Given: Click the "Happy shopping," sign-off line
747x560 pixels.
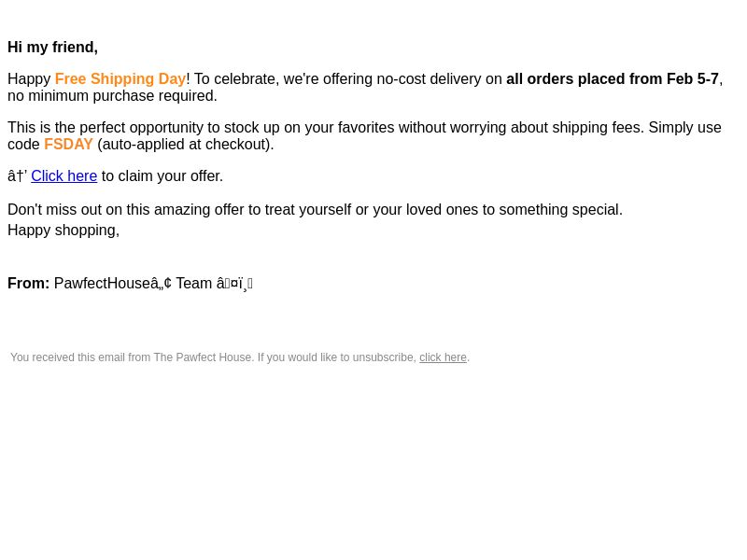Looking at the screenshot, I should pyautogui.click(x=63, y=231).
